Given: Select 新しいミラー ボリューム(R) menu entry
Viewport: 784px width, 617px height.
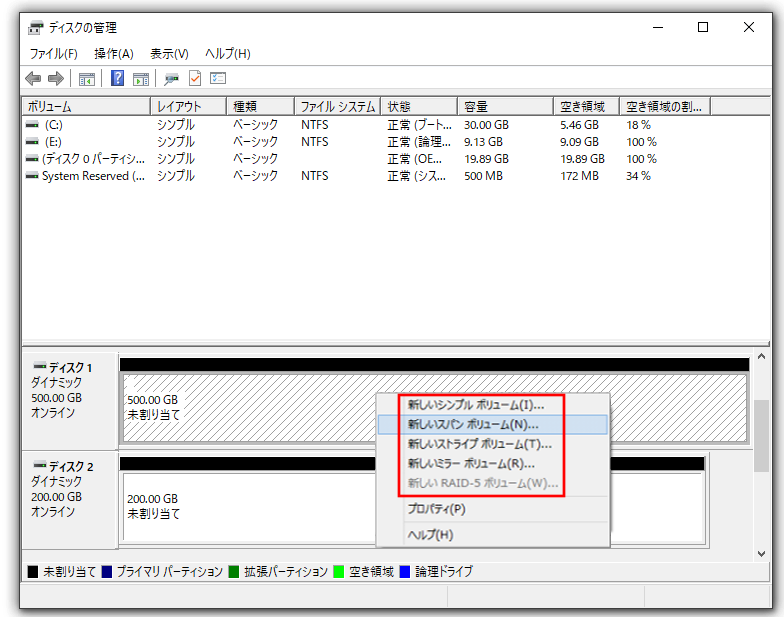Looking at the screenshot, I should pyautogui.click(x=471, y=464).
